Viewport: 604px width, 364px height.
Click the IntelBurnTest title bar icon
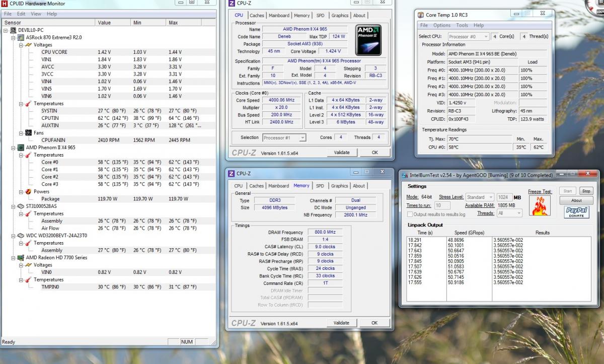point(405,175)
